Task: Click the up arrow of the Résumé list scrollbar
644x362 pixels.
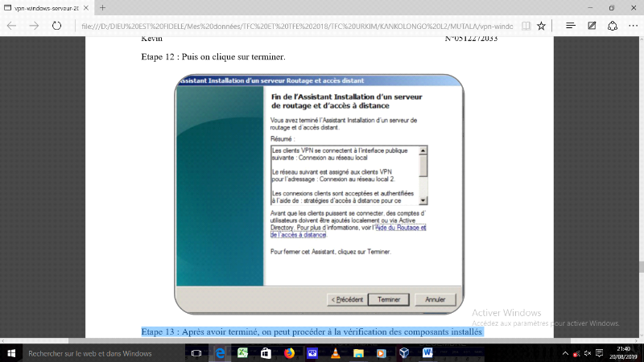Action: (x=423, y=150)
